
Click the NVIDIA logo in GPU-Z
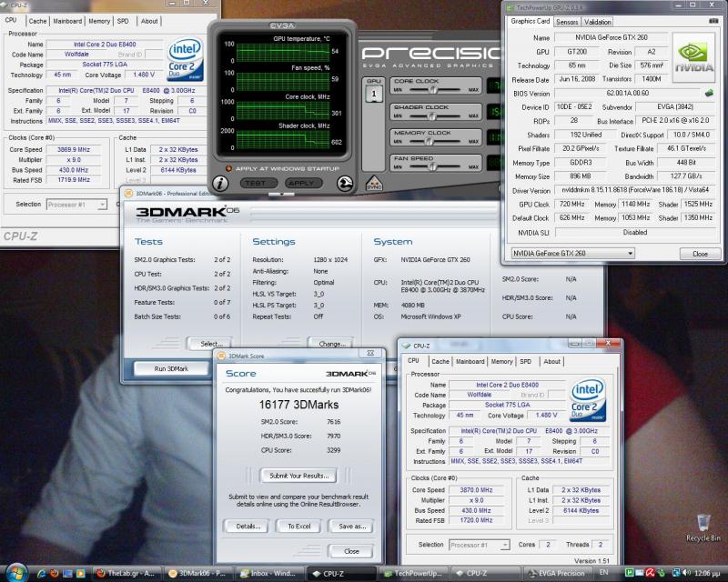pyautogui.click(x=693, y=57)
